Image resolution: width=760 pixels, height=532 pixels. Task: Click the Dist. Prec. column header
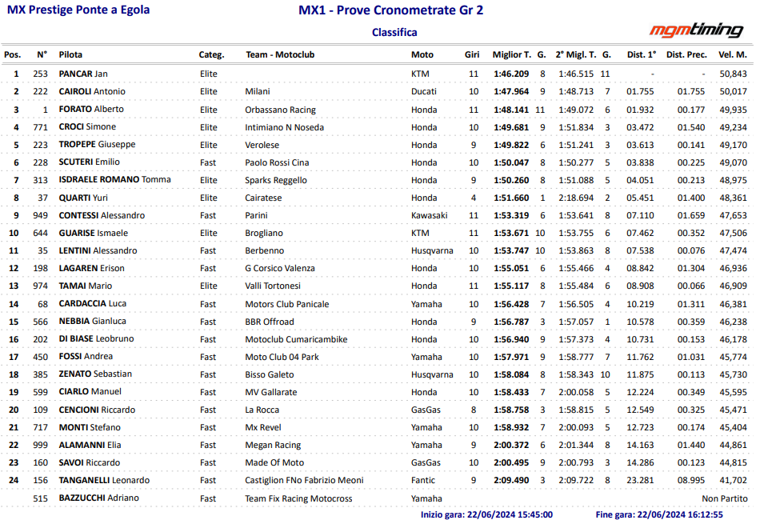686,54
